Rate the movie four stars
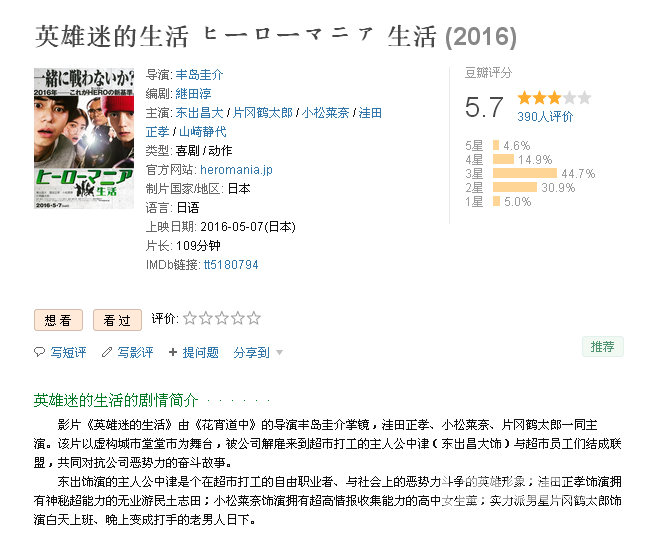Image resolution: width=649 pixels, height=543 pixels. tap(238, 318)
